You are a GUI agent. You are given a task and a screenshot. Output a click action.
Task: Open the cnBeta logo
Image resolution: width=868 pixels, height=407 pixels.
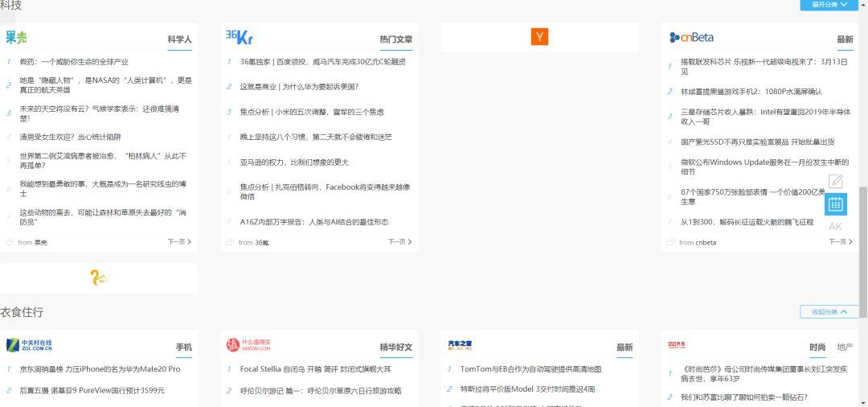691,37
